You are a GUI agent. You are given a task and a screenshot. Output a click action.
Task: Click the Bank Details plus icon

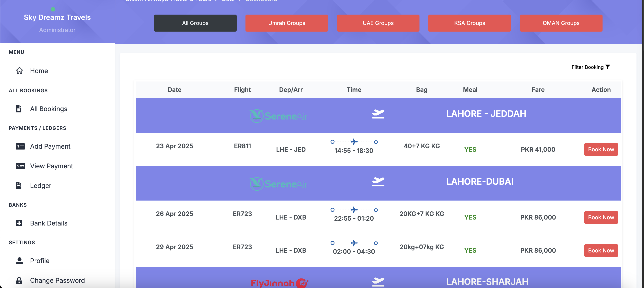coord(19,223)
